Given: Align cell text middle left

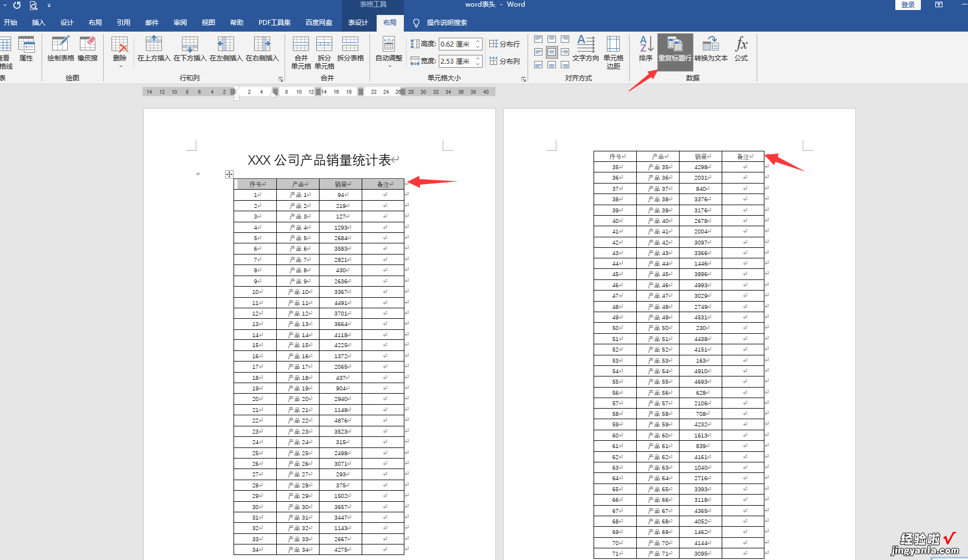Looking at the screenshot, I should point(539,52).
